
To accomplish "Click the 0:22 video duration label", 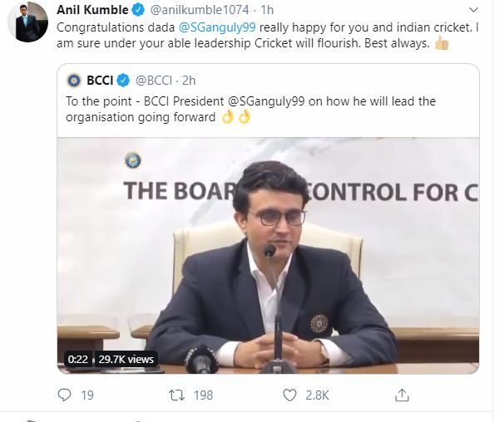I will [x=78, y=359].
